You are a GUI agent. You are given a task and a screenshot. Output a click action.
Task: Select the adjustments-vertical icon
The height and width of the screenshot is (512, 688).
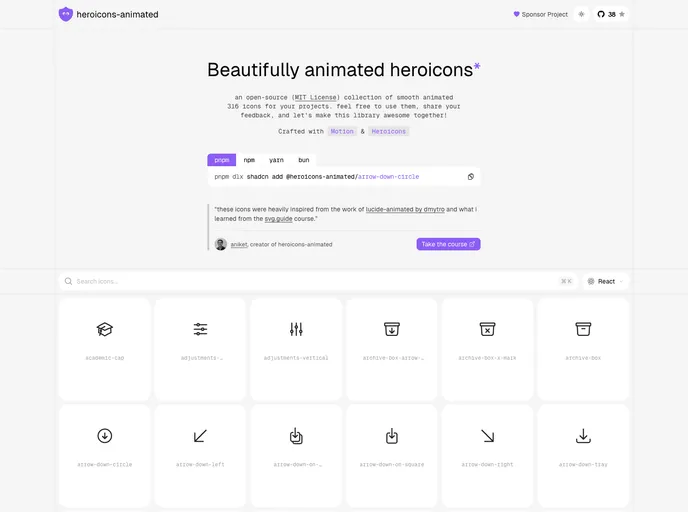point(296,329)
